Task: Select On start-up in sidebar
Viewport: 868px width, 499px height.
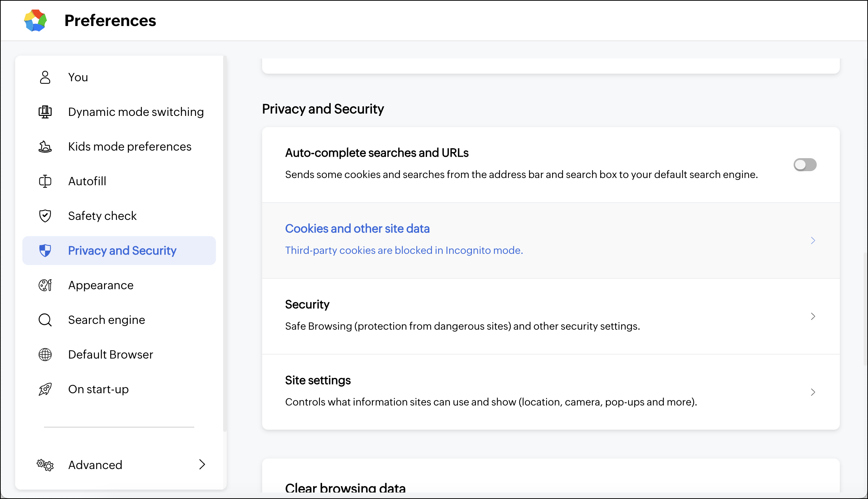Action: tap(119, 389)
